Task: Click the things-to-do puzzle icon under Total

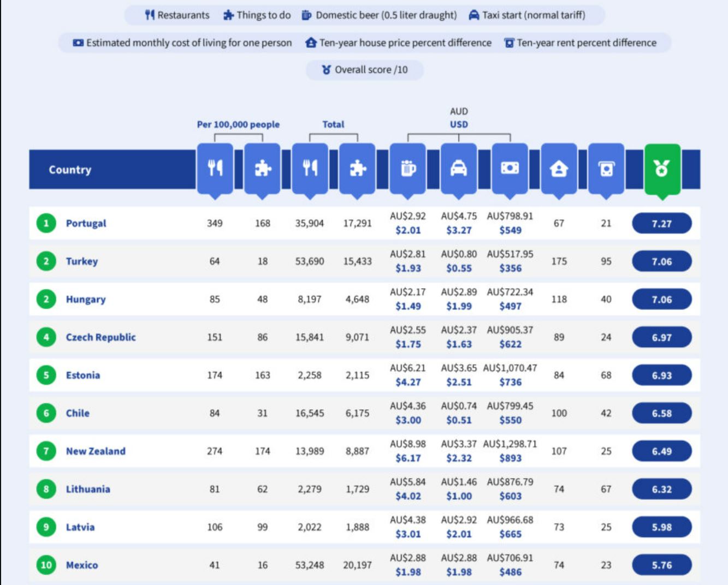Action: (x=358, y=169)
